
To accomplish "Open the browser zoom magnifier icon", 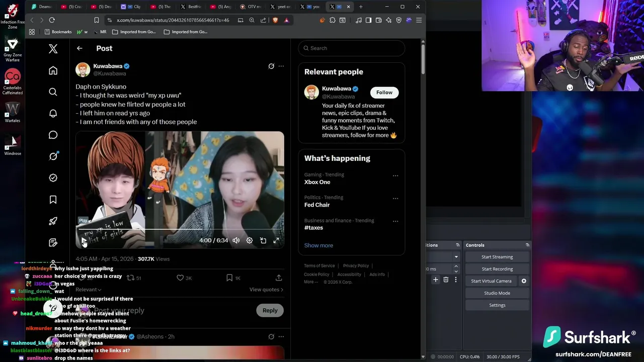I will pyautogui.click(x=252, y=20).
